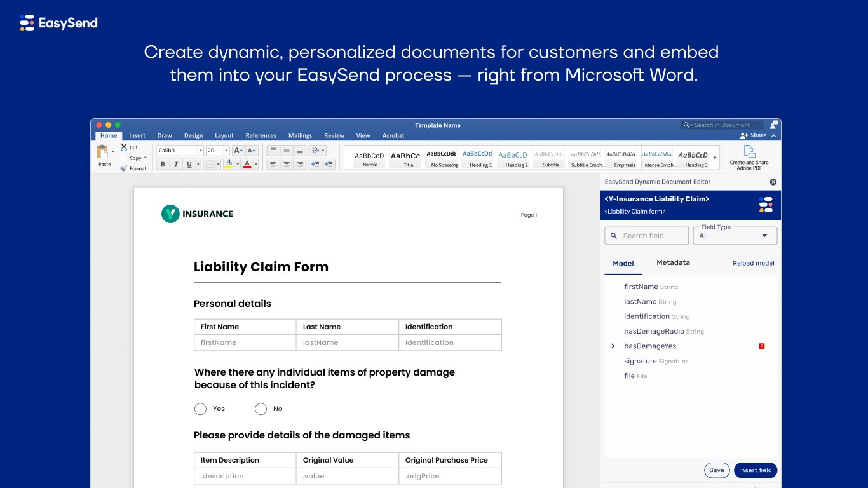868x488 pixels.
Task: Collapse the ribbon with the chevron
Action: 773,135
